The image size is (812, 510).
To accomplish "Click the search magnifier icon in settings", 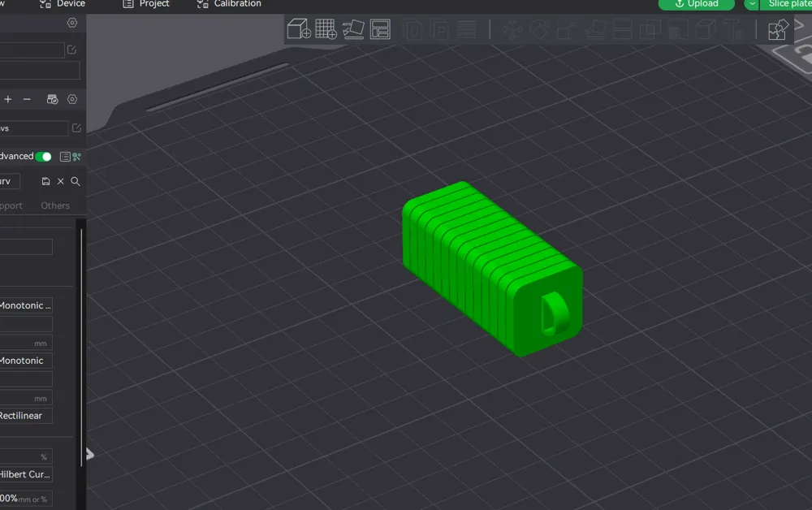I will 76,181.
